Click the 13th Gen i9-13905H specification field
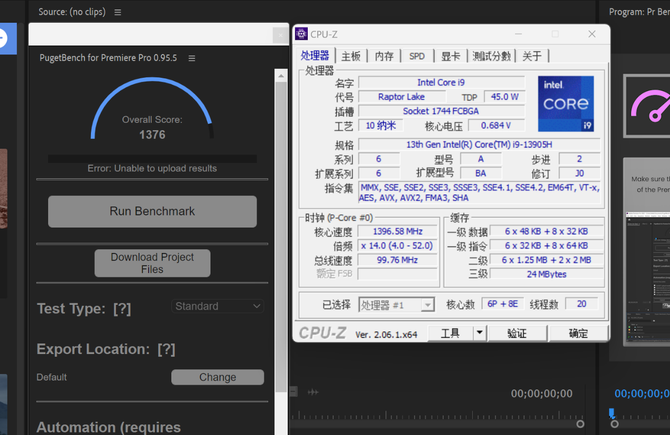This screenshot has width=670, height=435. pos(479,144)
